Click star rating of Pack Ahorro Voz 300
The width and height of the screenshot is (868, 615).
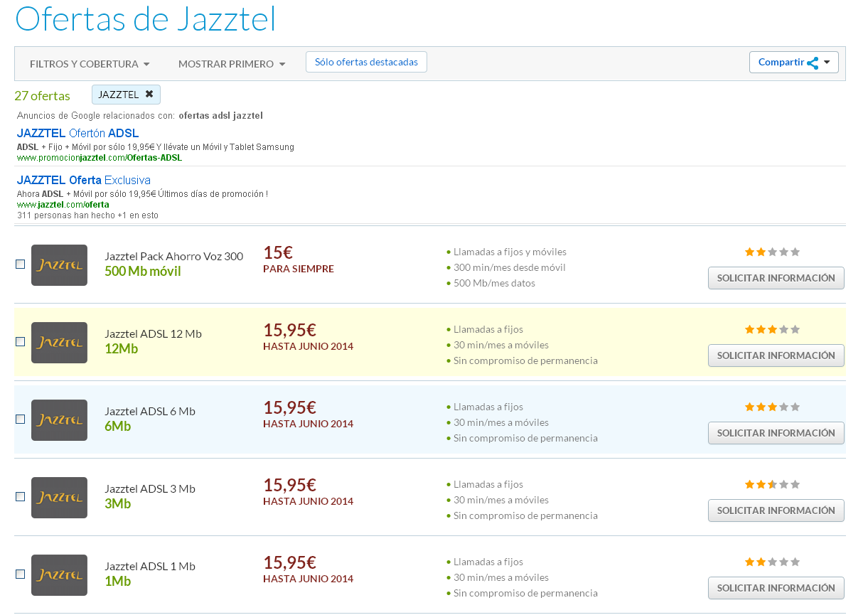772,252
